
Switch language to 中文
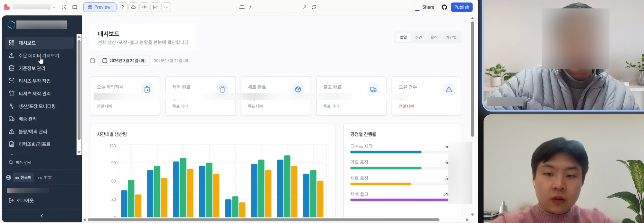[x=45, y=178]
